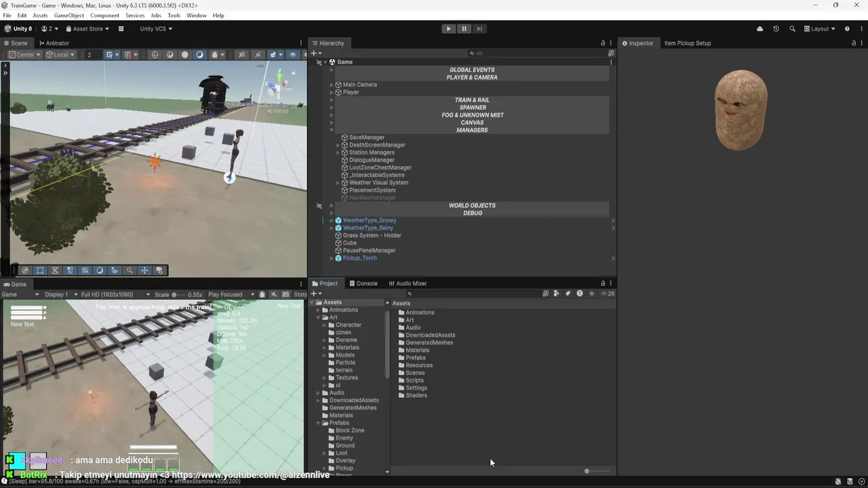Image resolution: width=868 pixels, height=488 pixels.
Task: Switch to the Scene tab
Action: (15, 43)
